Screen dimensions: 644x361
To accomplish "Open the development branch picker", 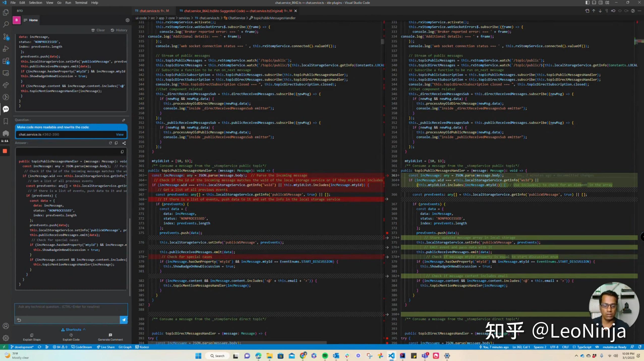I will [22, 347].
